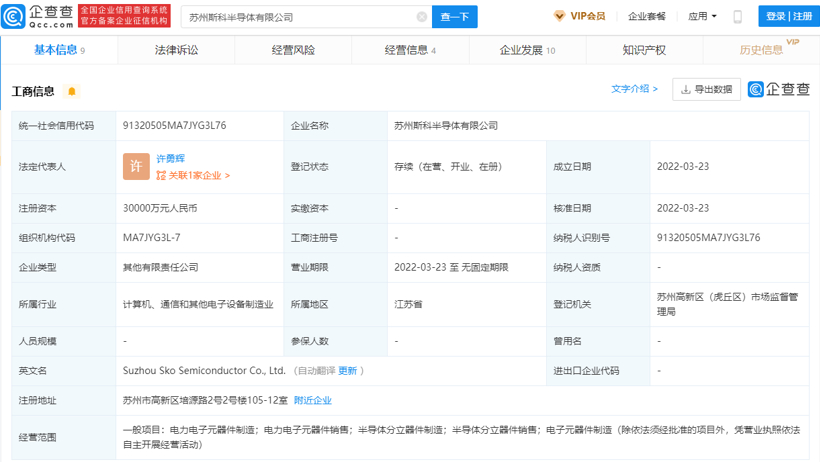Open the 应用 dropdown menu
Screen dimensions: 820x462
[702, 17]
